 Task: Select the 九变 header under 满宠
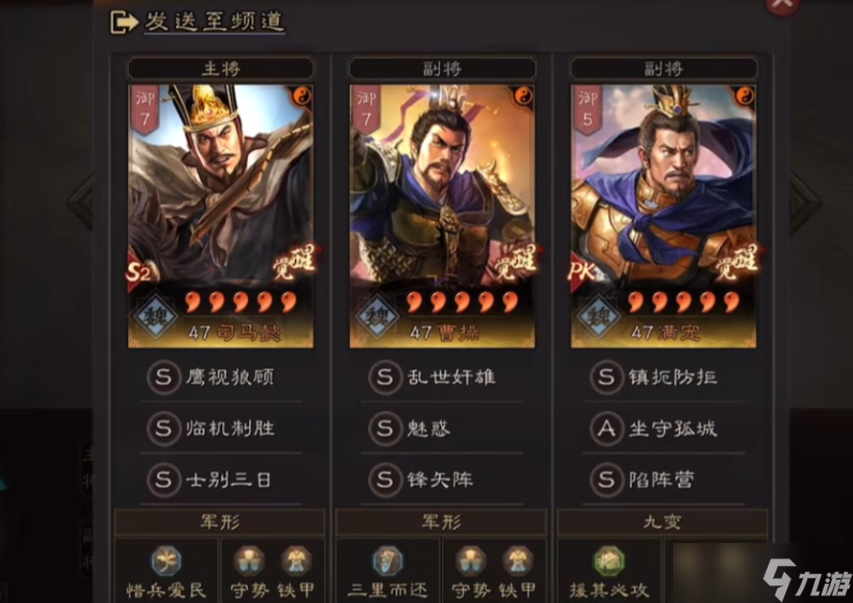click(662, 522)
